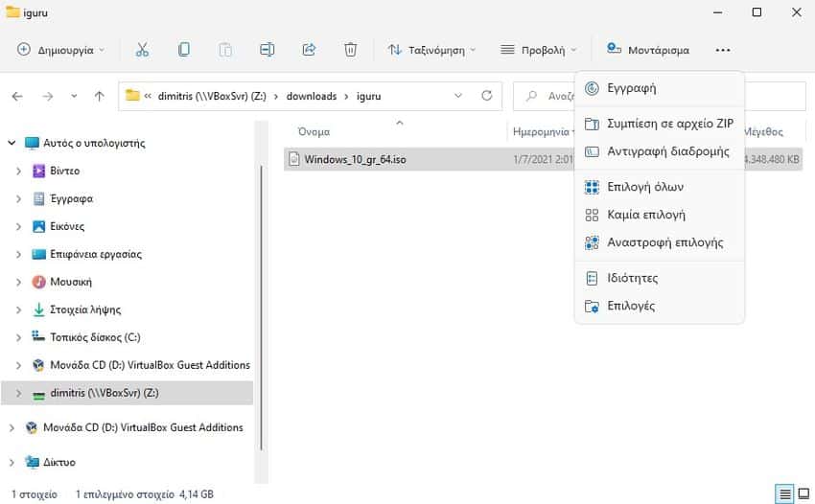The width and height of the screenshot is (815, 504).
Task: Expand the Στοιχεία λήψης tree node
Action: click(18, 309)
